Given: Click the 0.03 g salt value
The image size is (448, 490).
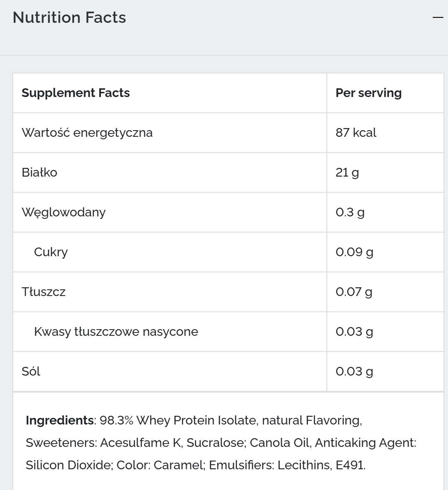Looking at the screenshot, I should tap(354, 371).
